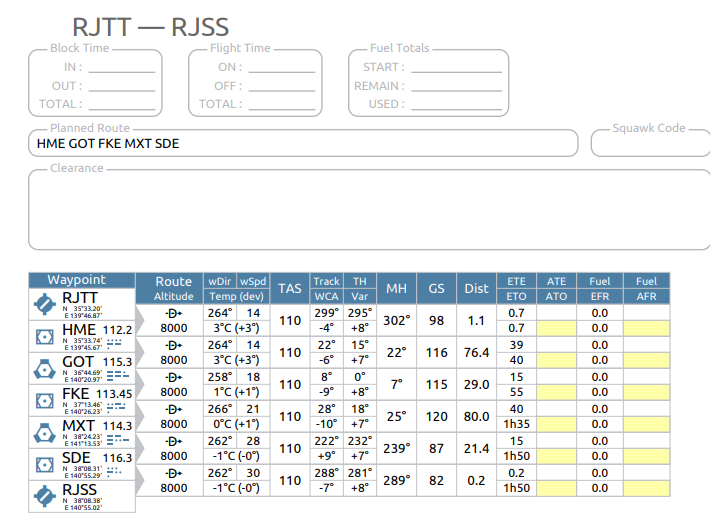Click magnetic heading 239°
The width and height of the screenshot is (710, 523).
click(397, 449)
